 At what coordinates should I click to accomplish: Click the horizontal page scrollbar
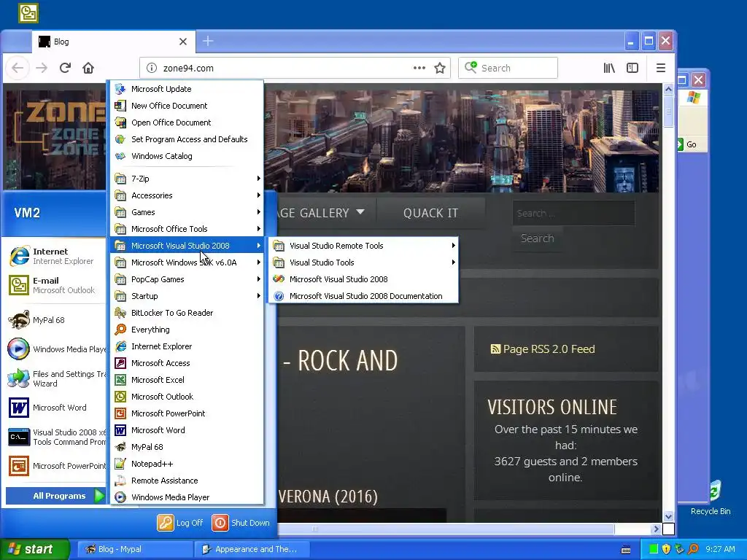(x=446, y=529)
